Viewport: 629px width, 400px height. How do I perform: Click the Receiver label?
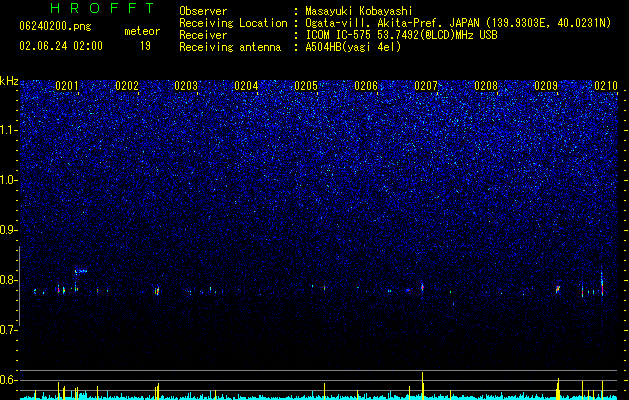click(x=203, y=35)
